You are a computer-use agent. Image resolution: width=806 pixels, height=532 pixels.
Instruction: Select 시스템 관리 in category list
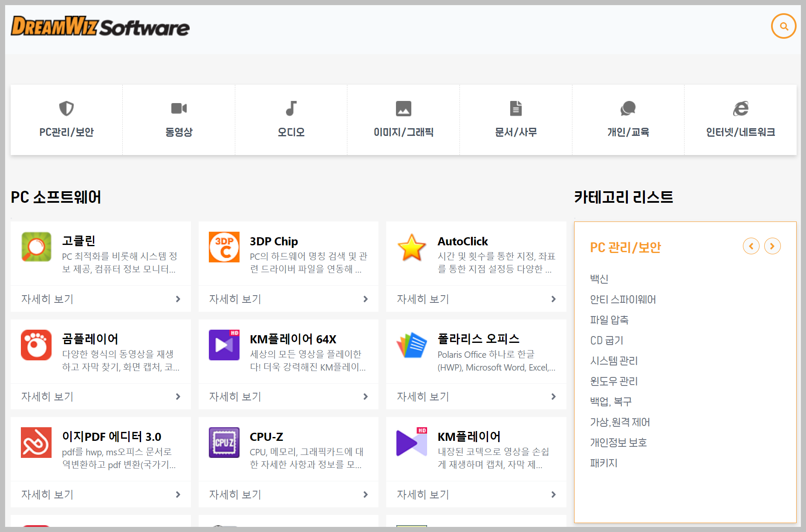pos(614,361)
